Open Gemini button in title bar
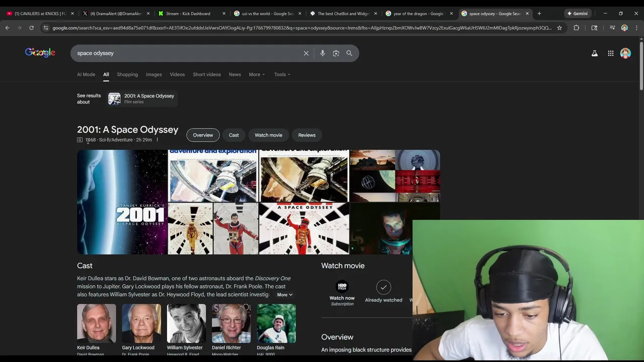Viewport: 644px width, 362px height. point(578,14)
